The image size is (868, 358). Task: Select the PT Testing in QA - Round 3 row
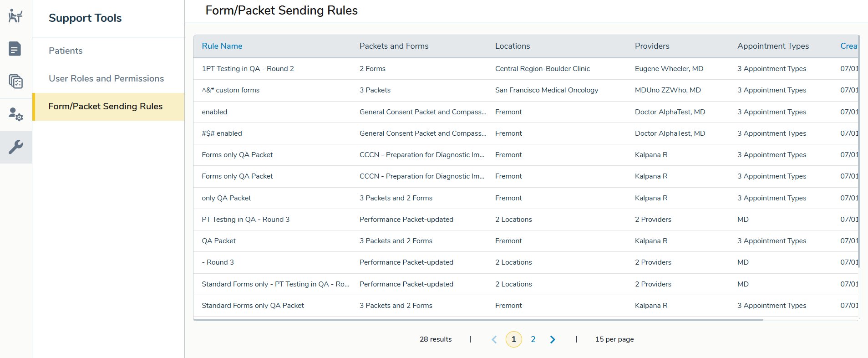coord(245,220)
